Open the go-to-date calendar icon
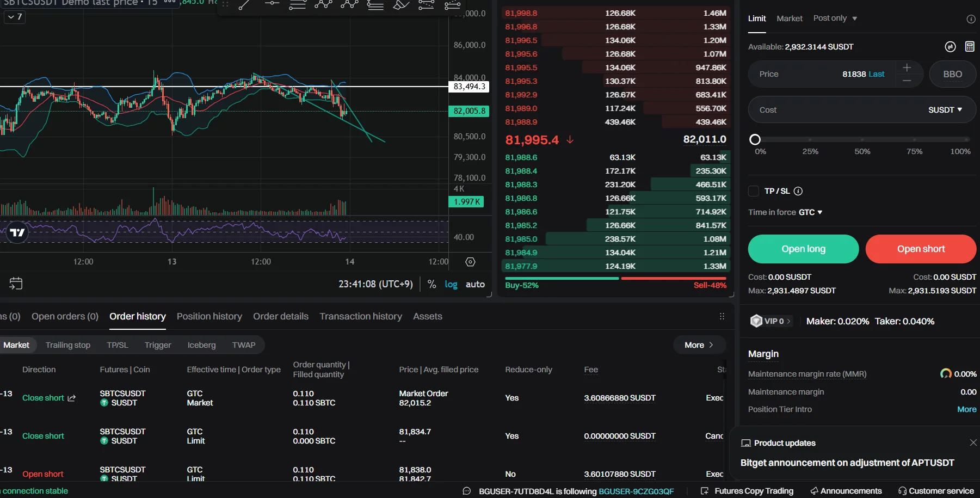Image resolution: width=980 pixels, height=498 pixels. coord(16,284)
